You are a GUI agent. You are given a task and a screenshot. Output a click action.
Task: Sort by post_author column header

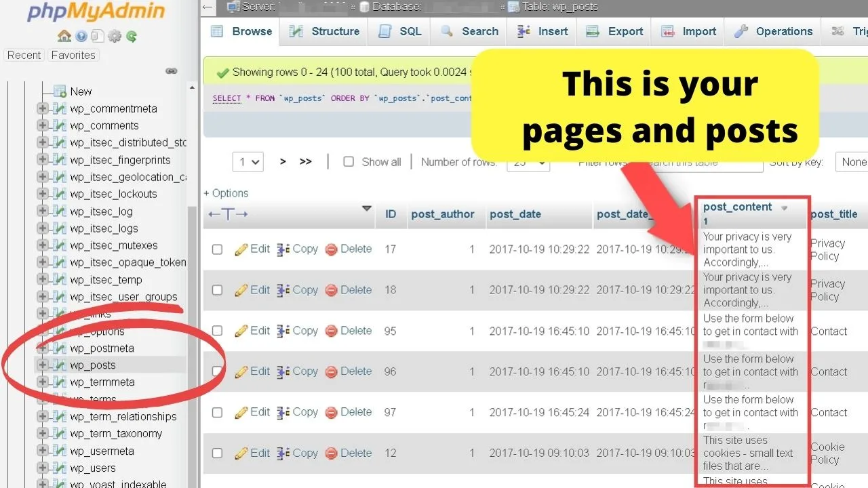[x=443, y=214]
